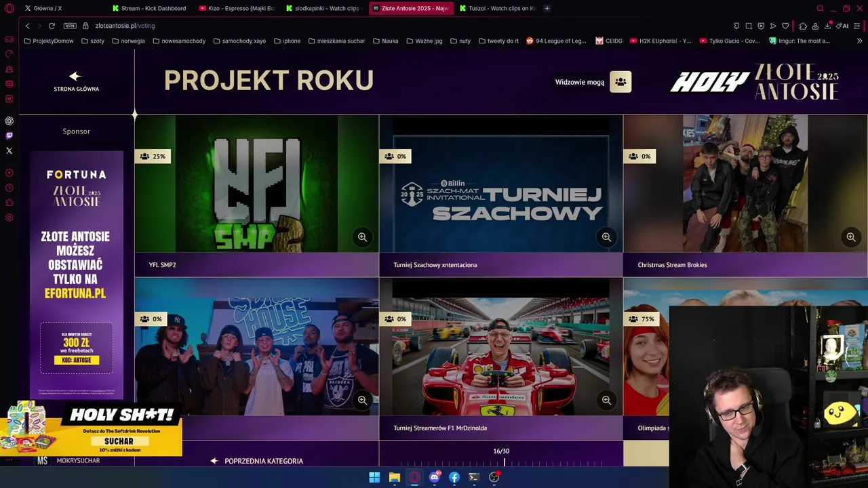Open the terminal app in taskbar
Screen dimensions: 868x488
tap(474, 477)
